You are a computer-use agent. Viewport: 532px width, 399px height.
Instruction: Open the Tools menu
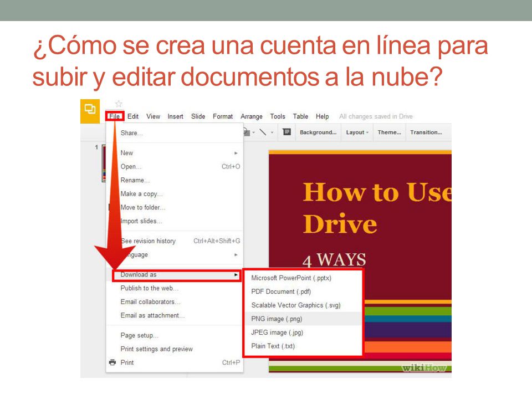pyautogui.click(x=278, y=116)
